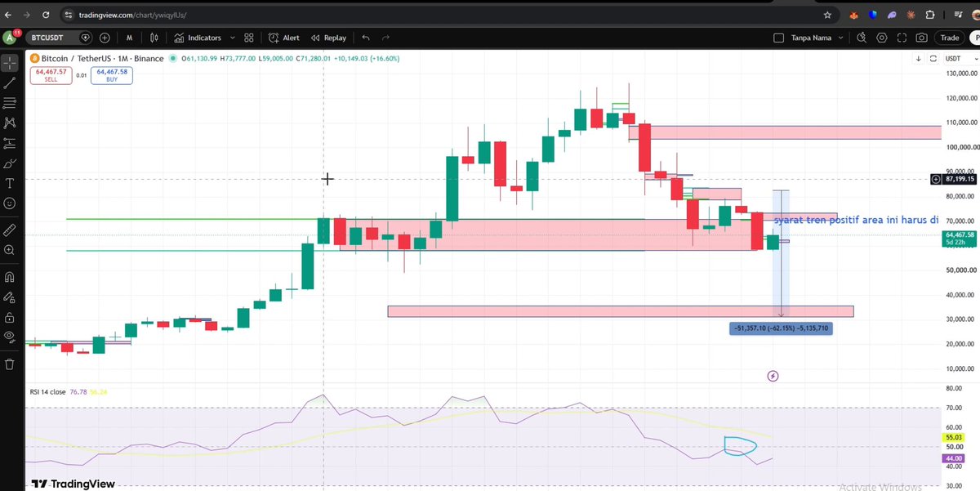This screenshot has height=491, width=980.
Task: Click the Trade button
Action: tap(950, 38)
